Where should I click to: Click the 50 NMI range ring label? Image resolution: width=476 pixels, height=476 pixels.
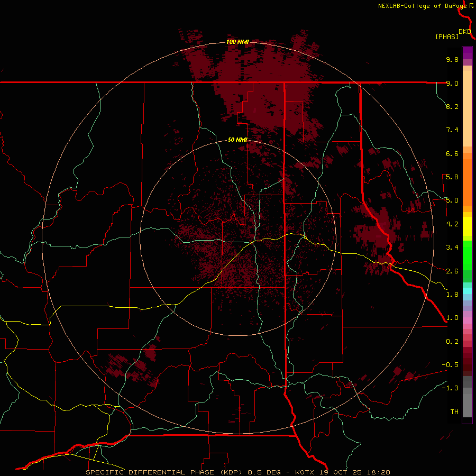pyautogui.click(x=237, y=140)
